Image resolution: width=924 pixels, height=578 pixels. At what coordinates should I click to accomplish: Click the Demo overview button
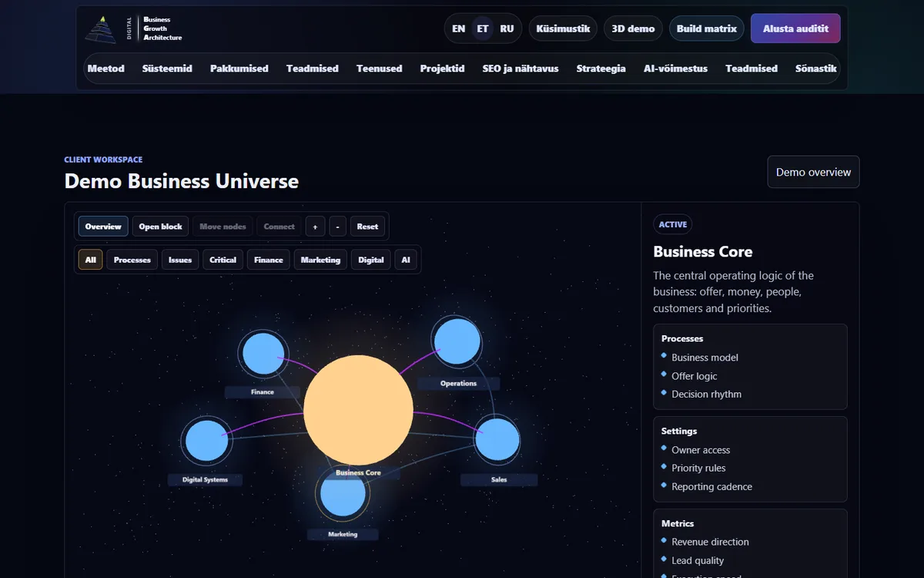point(813,172)
